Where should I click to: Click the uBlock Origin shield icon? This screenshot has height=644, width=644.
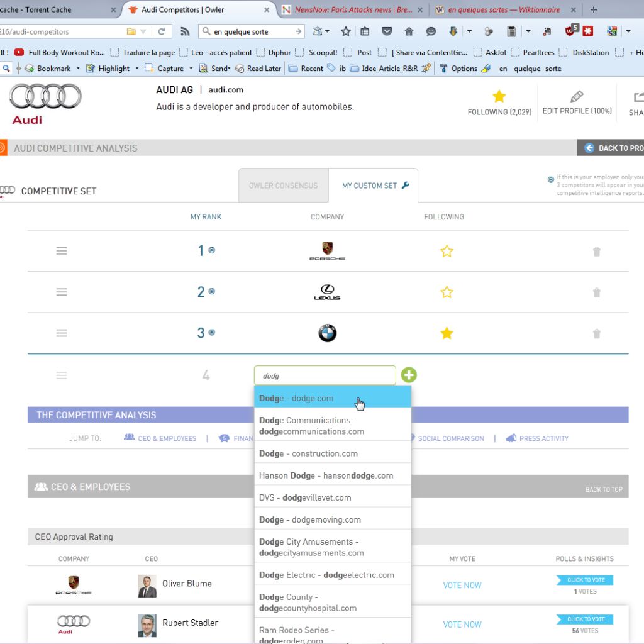point(570,31)
